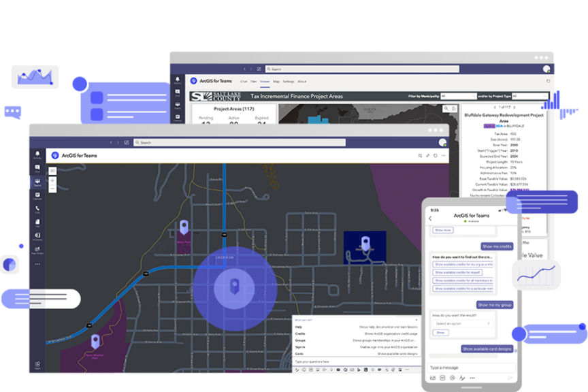Switch to the Map tab
Viewport: 588px width, 392px height.
coord(276,82)
